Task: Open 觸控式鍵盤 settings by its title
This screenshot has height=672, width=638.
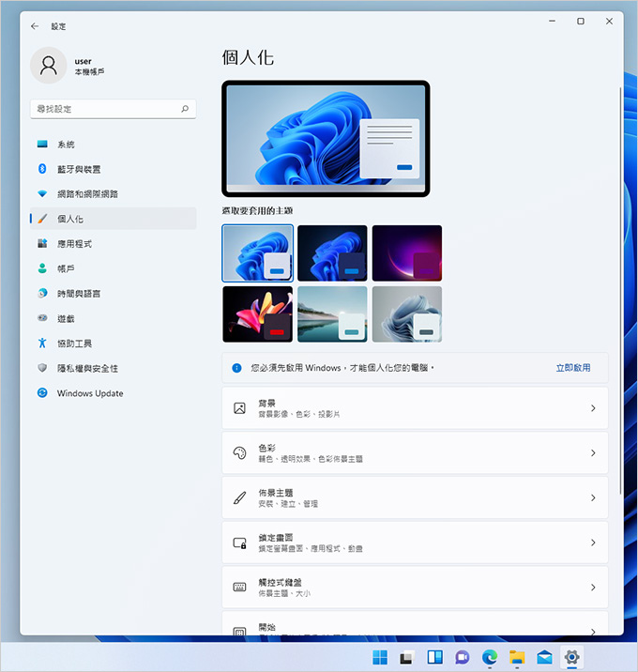Action: 280,582
